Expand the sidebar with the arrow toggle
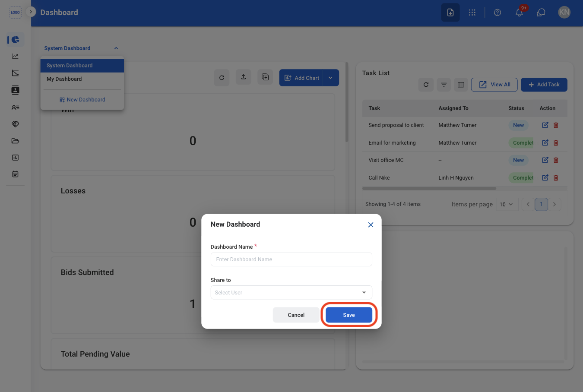 point(31,12)
